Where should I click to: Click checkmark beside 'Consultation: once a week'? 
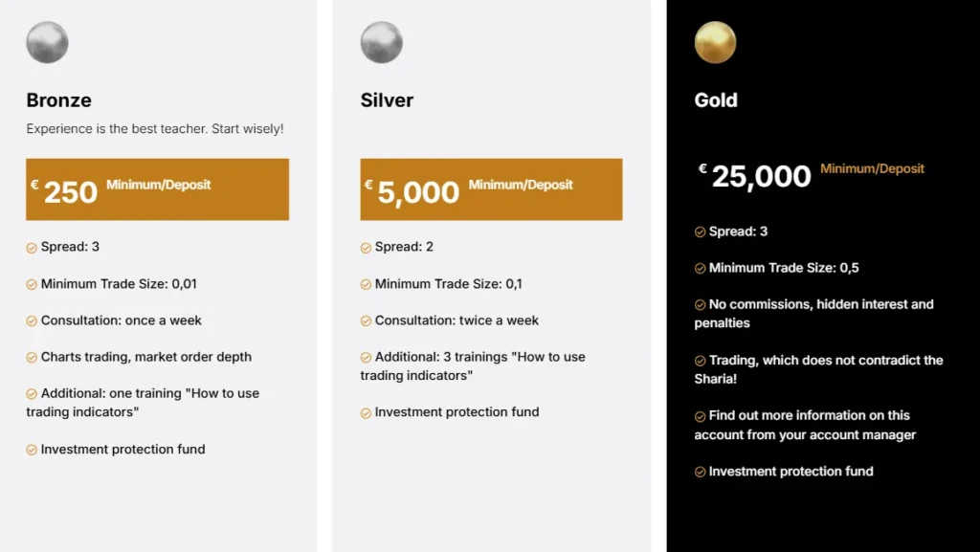click(32, 321)
